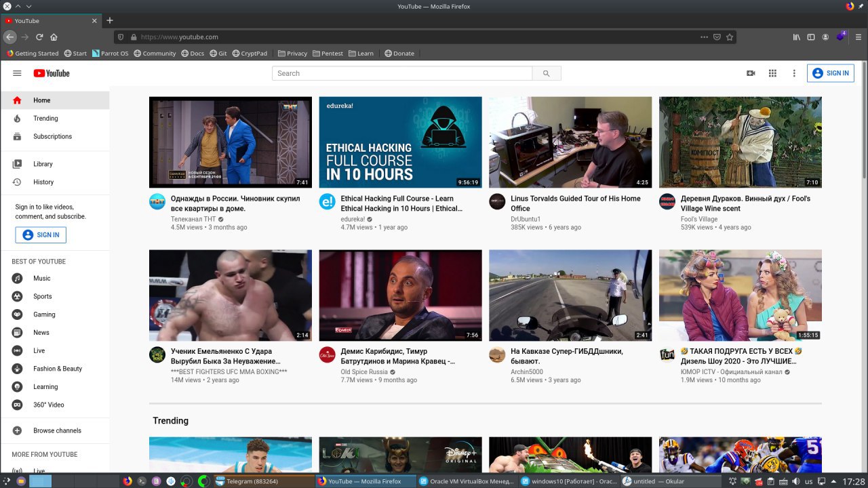Switch keyboard layout indicator 'us'
This screenshot has height=488, width=868.
point(809,481)
